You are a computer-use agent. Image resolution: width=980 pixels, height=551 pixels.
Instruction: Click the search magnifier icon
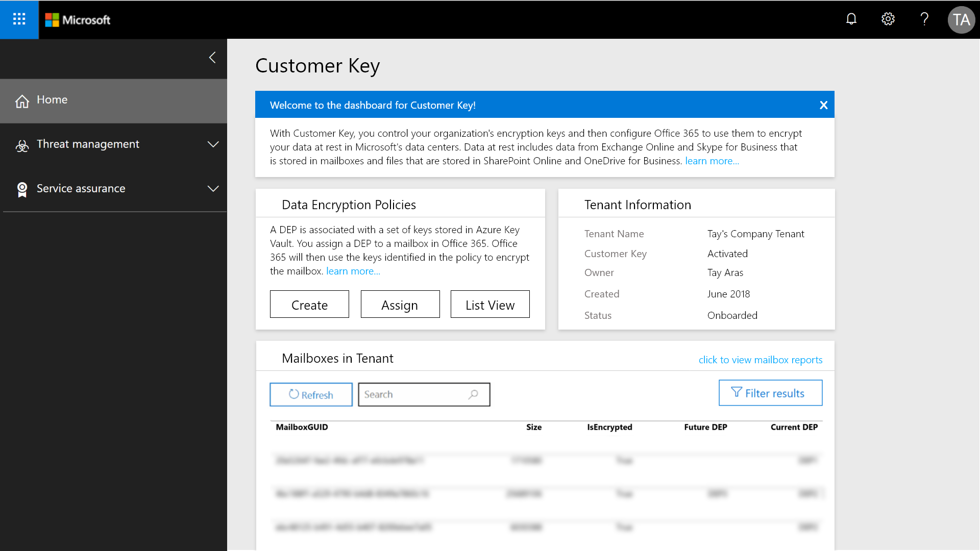tap(474, 394)
